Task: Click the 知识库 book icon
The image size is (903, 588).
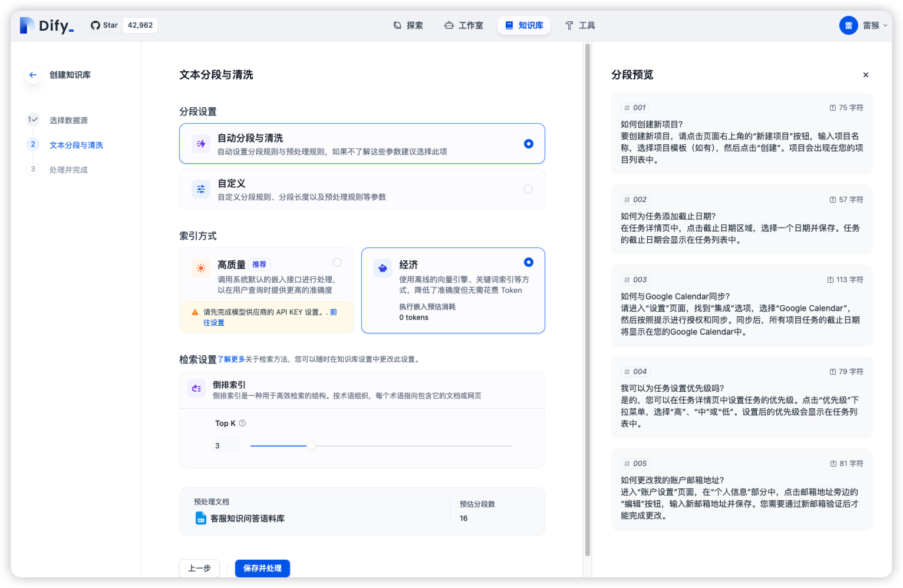Action: 509,25
